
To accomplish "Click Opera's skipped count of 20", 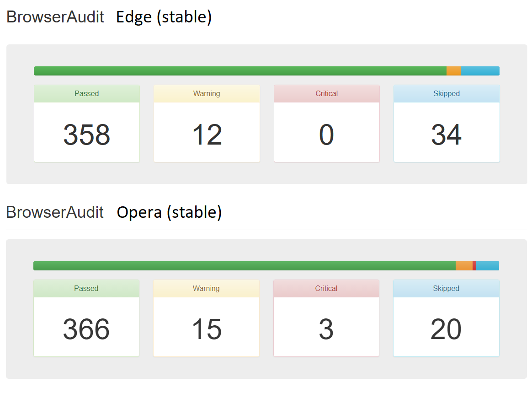I will pyautogui.click(x=446, y=329).
